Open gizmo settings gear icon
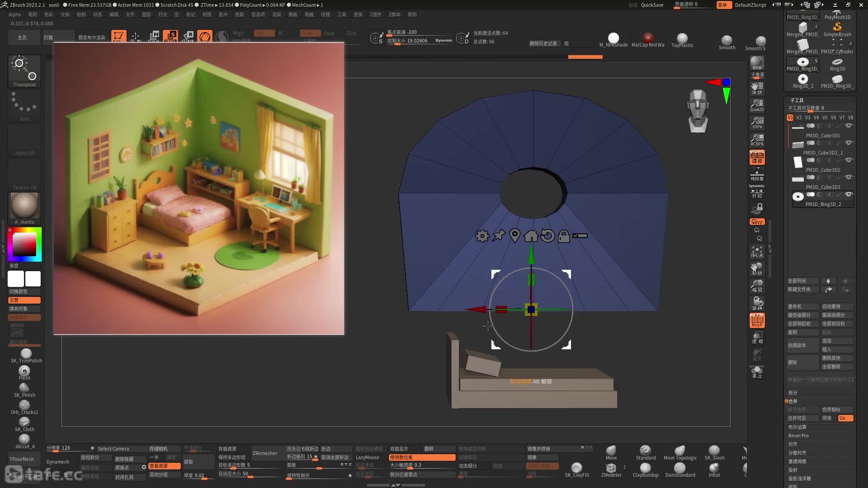This screenshot has height=488, width=868. pyautogui.click(x=482, y=235)
